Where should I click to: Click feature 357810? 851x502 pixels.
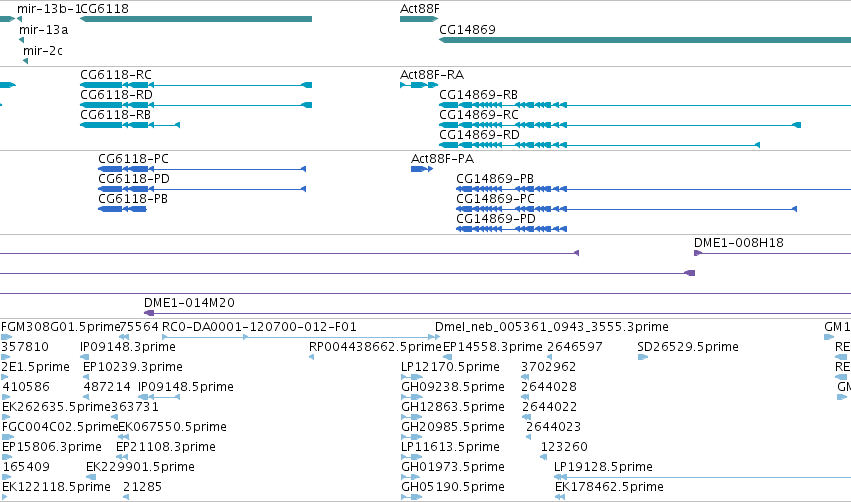point(6,357)
